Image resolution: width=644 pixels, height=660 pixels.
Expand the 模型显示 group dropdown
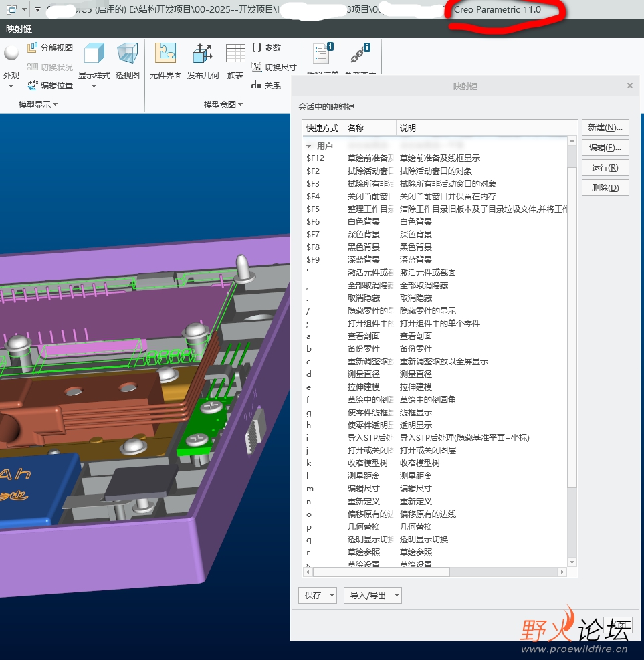pos(38,104)
